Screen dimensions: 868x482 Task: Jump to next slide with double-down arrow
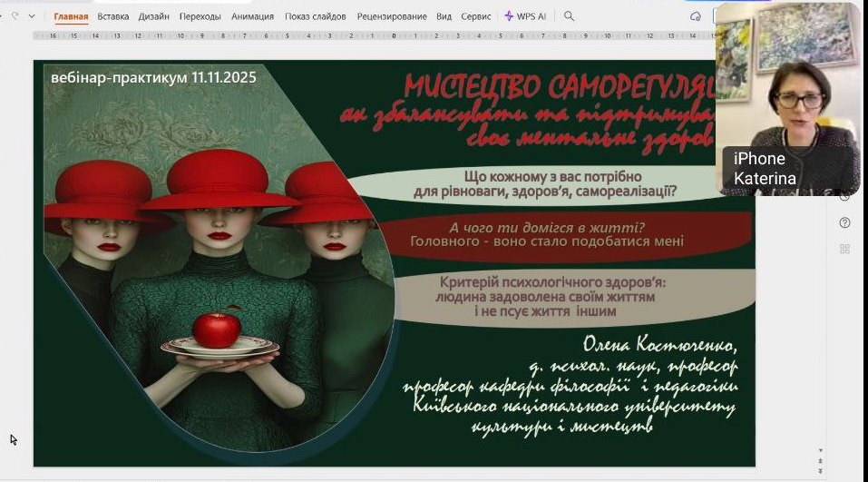(x=821, y=472)
